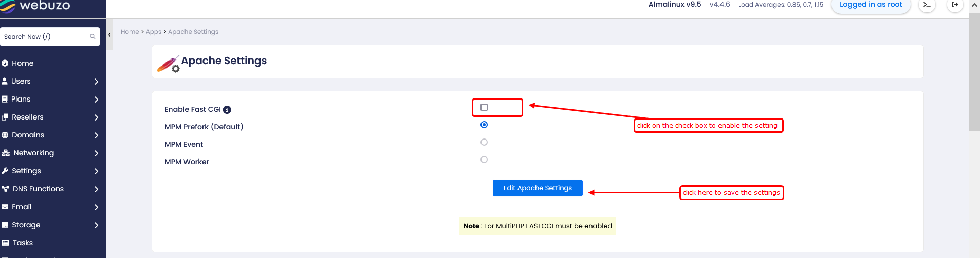Expand the Users menu chevron
980x258 pixels.
tap(96, 82)
